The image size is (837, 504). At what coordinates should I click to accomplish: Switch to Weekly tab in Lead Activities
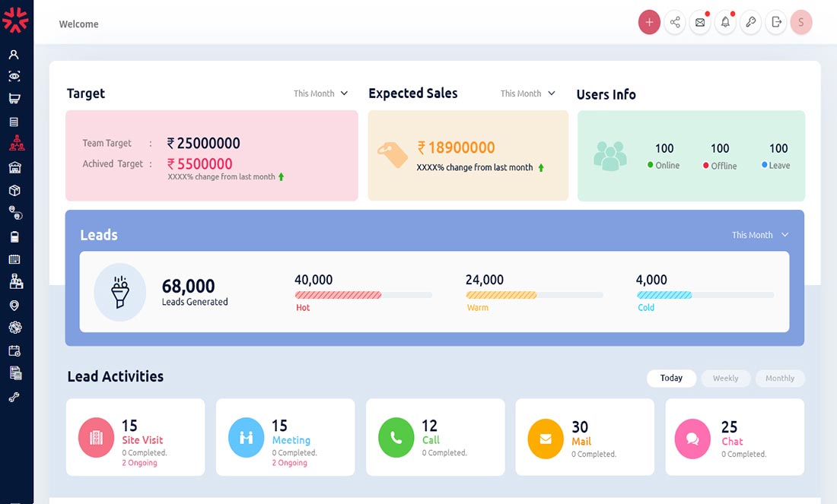(x=725, y=378)
